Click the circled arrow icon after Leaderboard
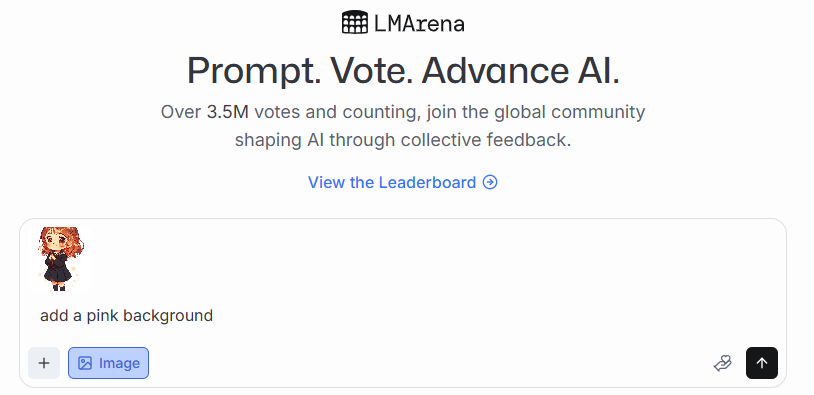 coord(490,182)
